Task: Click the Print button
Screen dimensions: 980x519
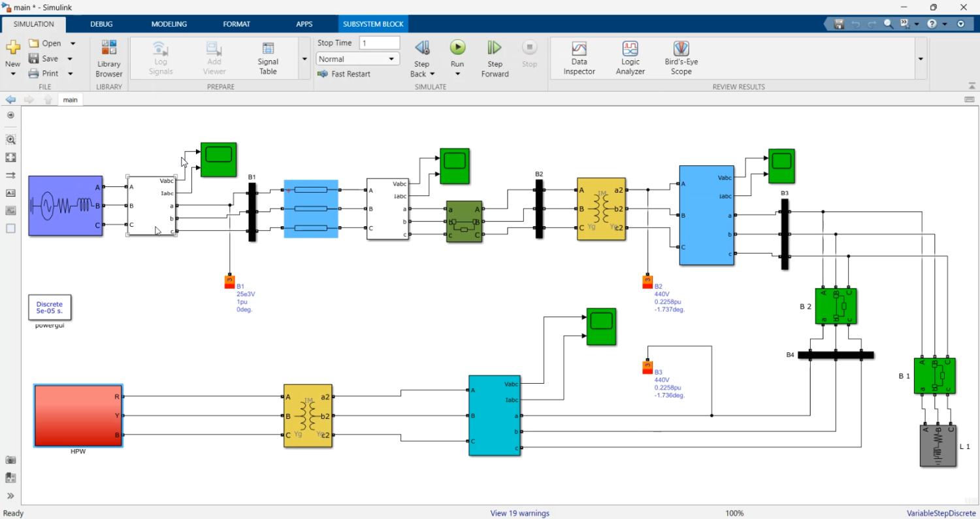Action: pyautogui.click(x=44, y=74)
